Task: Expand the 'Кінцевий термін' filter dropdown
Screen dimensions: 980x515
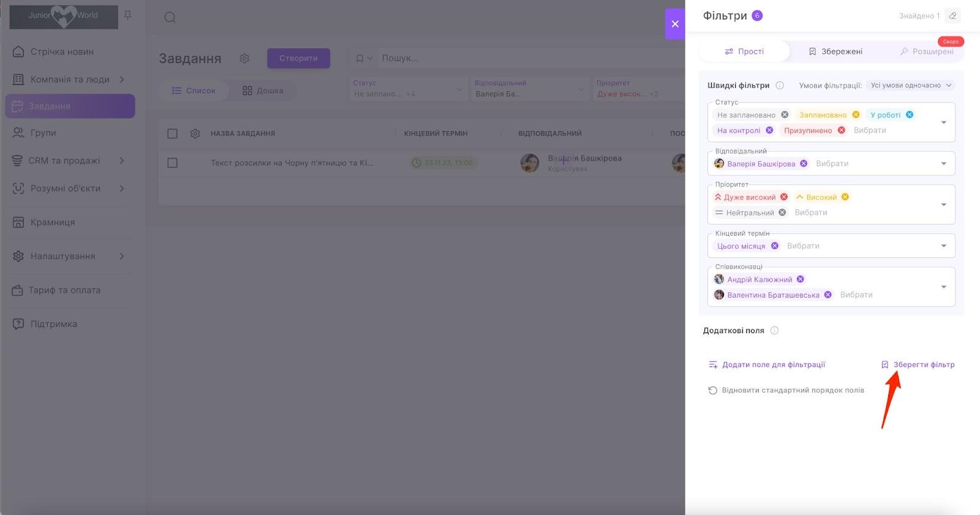Action: [944, 246]
